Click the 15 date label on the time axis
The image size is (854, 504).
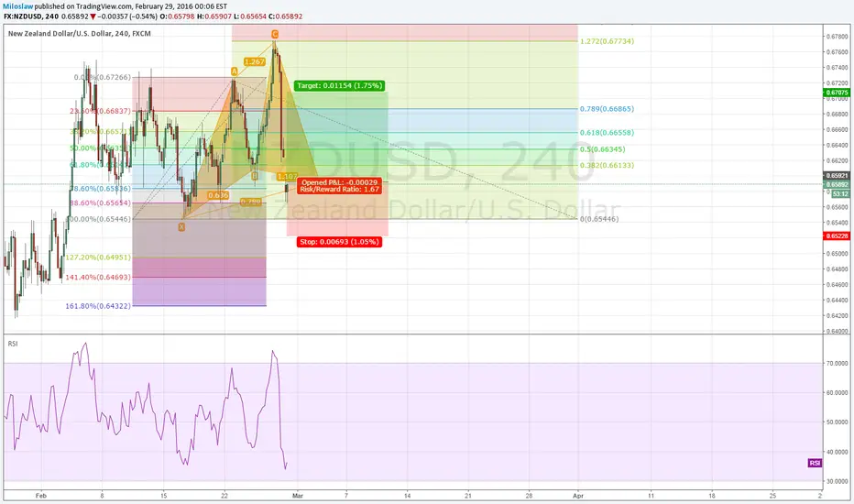point(163,496)
